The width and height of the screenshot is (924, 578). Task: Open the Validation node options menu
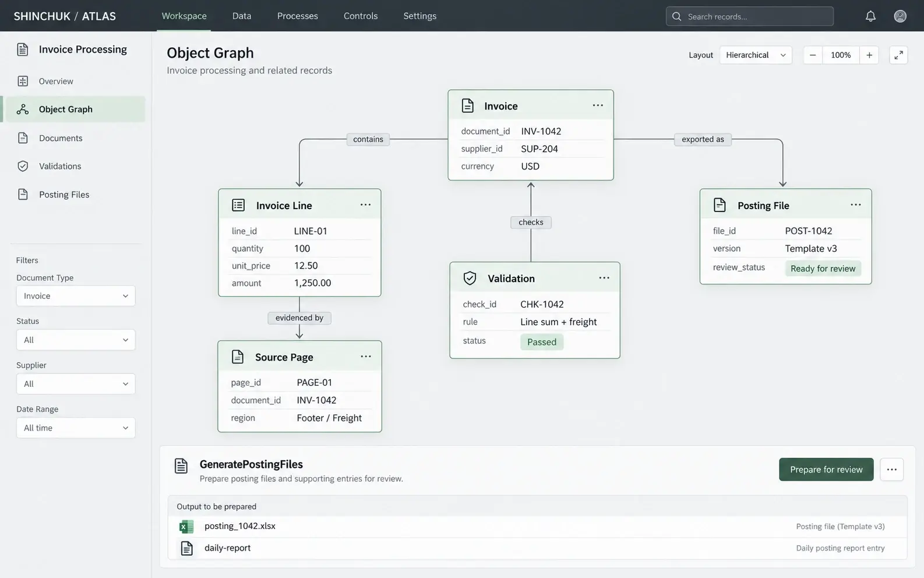pyautogui.click(x=604, y=278)
